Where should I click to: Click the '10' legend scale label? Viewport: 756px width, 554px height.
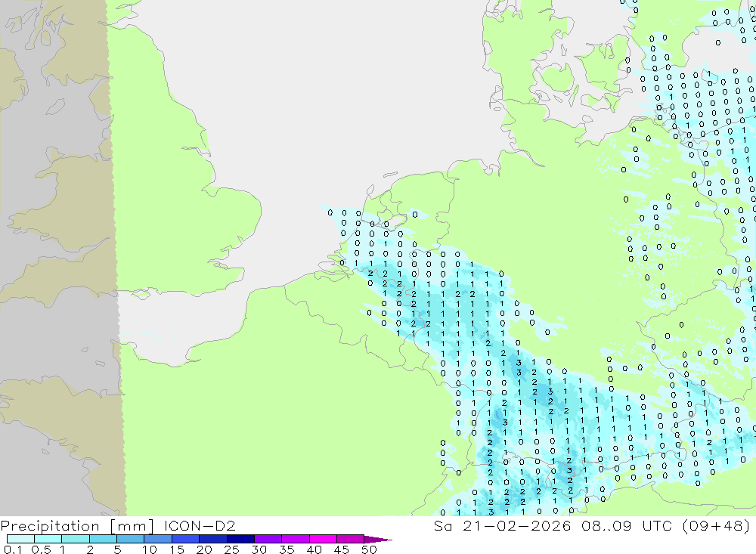pos(150,549)
